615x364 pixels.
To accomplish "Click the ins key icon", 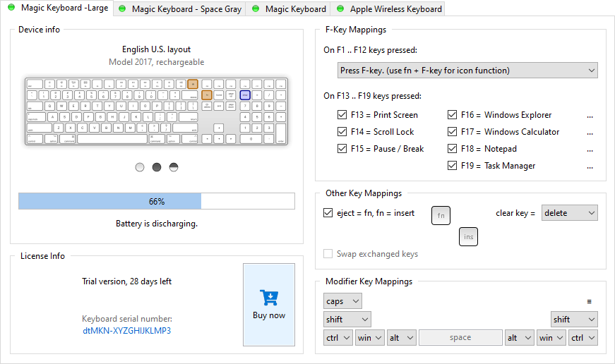I will click(x=468, y=236).
